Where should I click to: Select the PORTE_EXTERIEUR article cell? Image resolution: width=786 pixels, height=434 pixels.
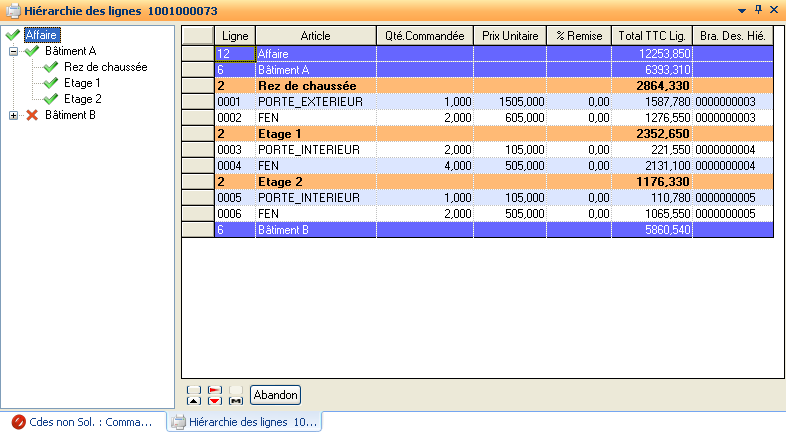coord(314,102)
